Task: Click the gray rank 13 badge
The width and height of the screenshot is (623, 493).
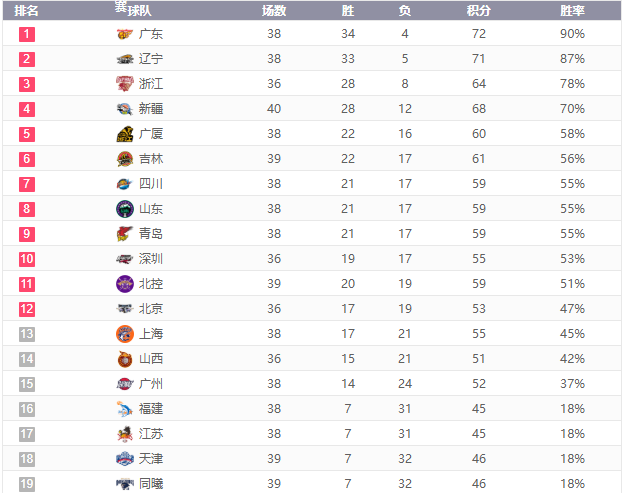Action: point(27,334)
